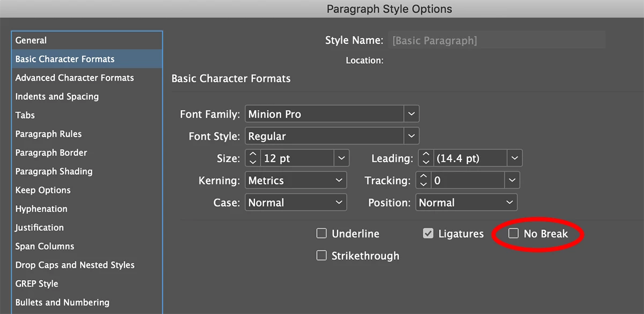Open the Advanced Character Formats section
The width and height of the screenshot is (644, 314).
pos(75,78)
